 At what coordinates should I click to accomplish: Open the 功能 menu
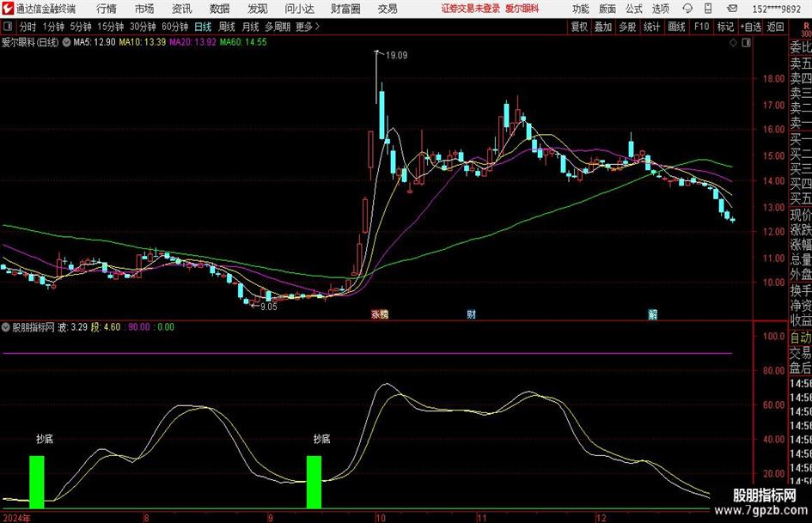tap(581, 9)
